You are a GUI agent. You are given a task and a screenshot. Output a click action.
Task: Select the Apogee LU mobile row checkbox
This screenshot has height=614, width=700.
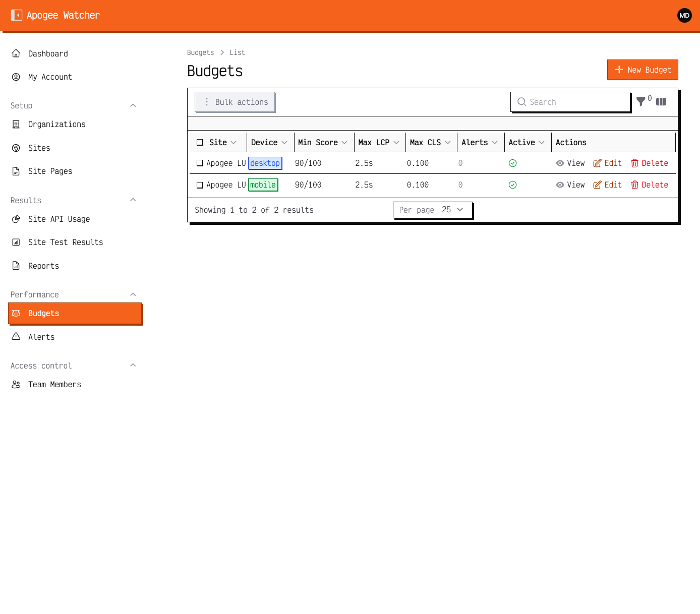(200, 185)
